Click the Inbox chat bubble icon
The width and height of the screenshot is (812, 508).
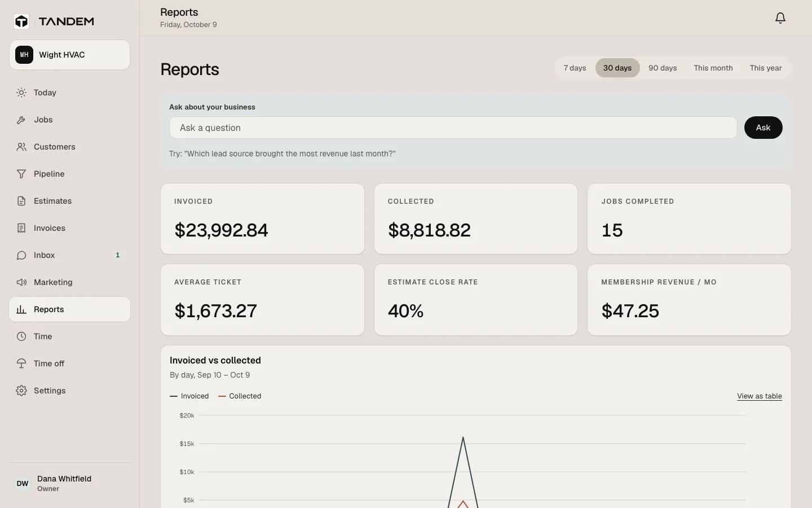21,255
